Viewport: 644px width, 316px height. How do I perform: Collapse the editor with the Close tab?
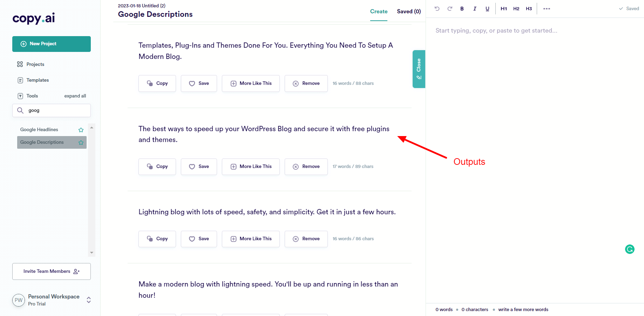pos(419,69)
